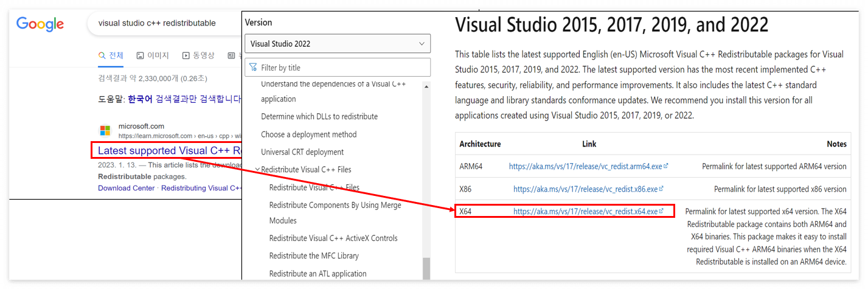Click the table of contents scrollbar thumb

(x=426, y=268)
